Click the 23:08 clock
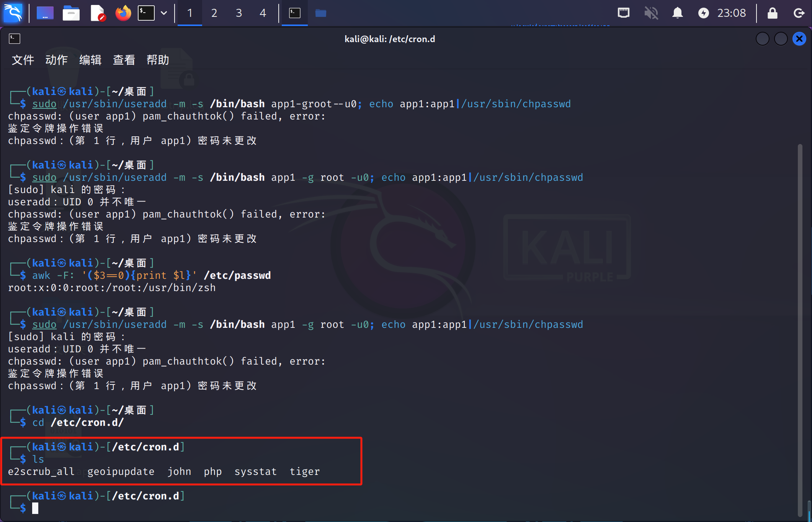The height and width of the screenshot is (522, 812). click(x=731, y=13)
